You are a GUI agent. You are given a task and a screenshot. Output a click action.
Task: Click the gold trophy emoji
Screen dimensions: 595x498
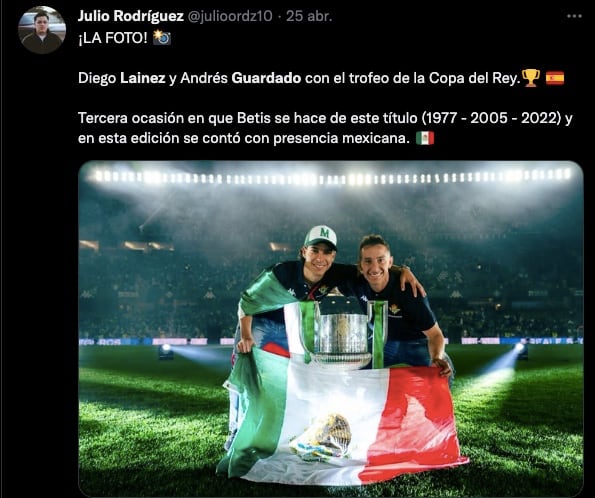tap(531, 78)
